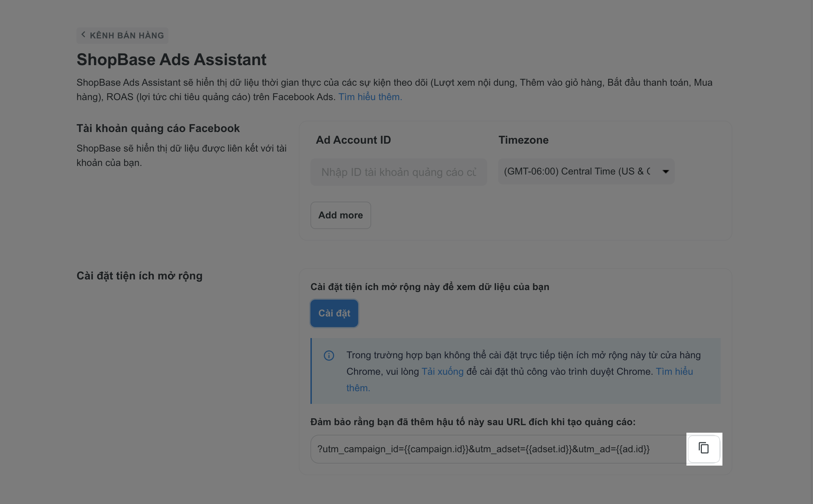Open the Timezone dropdown

(x=586, y=171)
